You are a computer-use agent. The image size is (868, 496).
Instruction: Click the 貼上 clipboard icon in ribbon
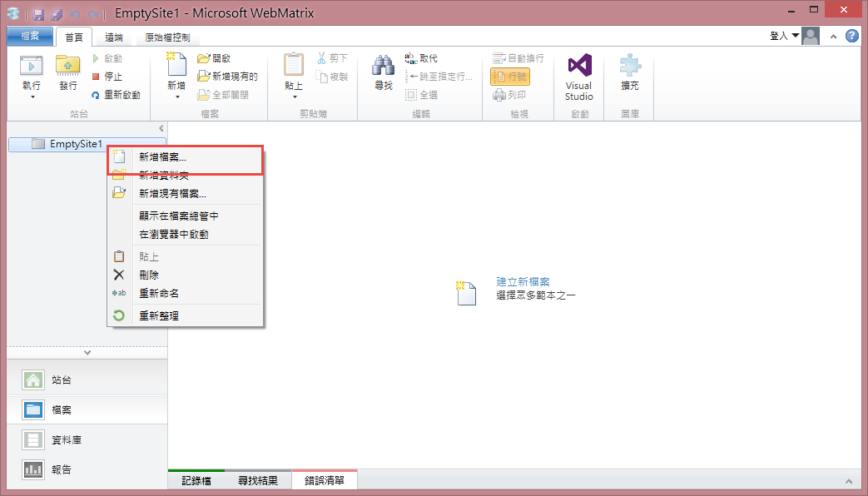tap(294, 65)
